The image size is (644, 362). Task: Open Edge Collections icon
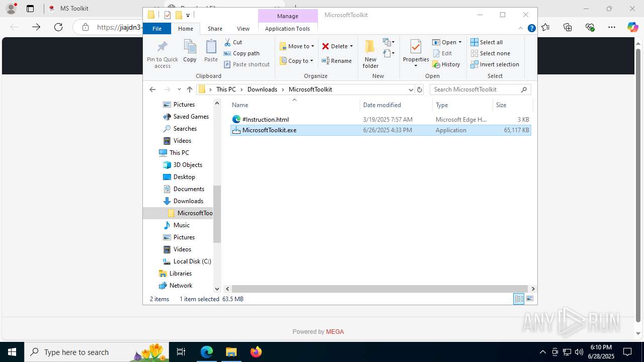568,27
